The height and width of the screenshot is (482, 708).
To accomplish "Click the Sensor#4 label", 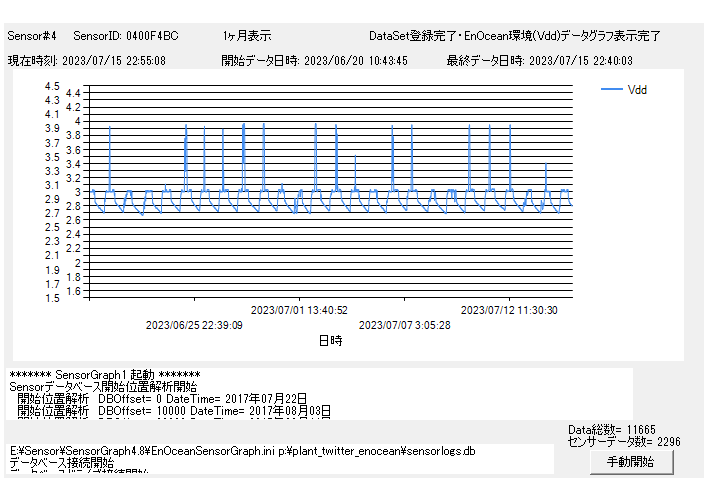I will pyautogui.click(x=30, y=36).
